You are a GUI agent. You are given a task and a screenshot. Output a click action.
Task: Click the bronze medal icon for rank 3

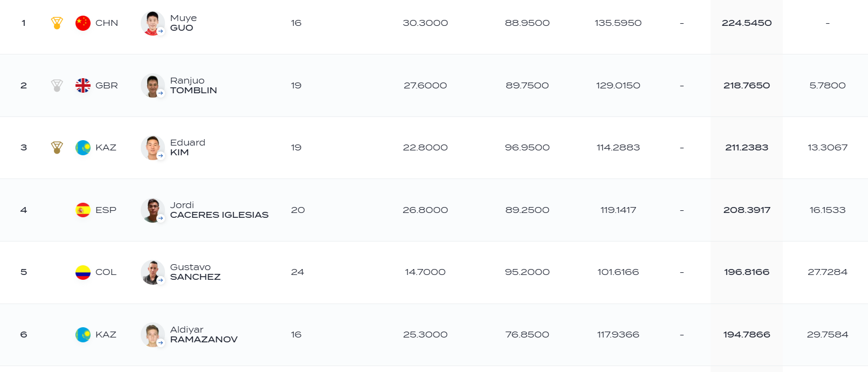(x=57, y=148)
